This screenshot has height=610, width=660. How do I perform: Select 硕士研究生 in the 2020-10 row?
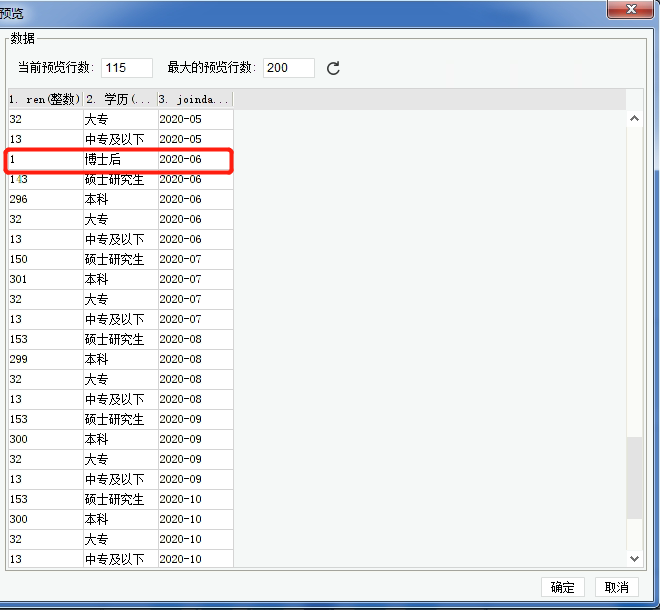pyautogui.click(x=121, y=499)
